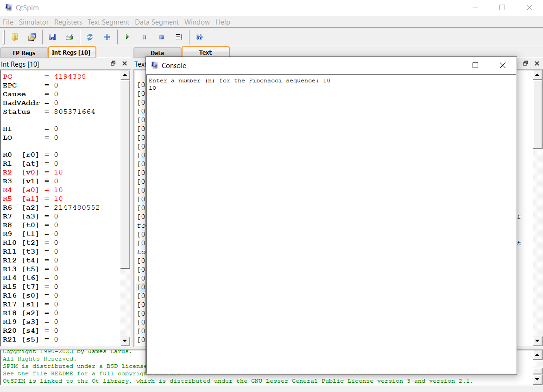Click message log scrollbar down arrow
Screen dimensions: 543x392
[x=537, y=379]
